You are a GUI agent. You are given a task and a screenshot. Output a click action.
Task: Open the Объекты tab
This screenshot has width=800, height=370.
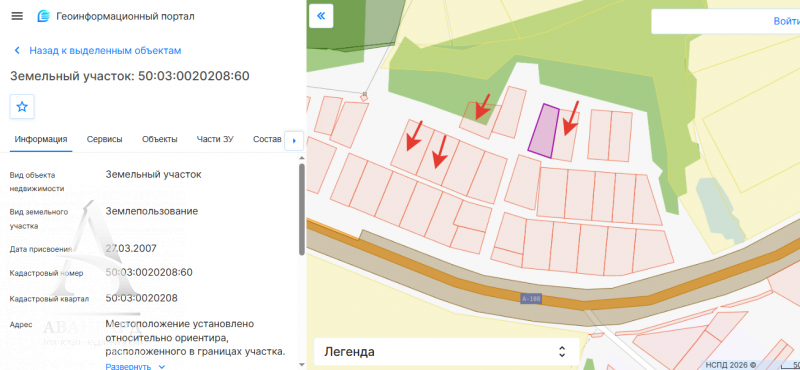point(160,139)
